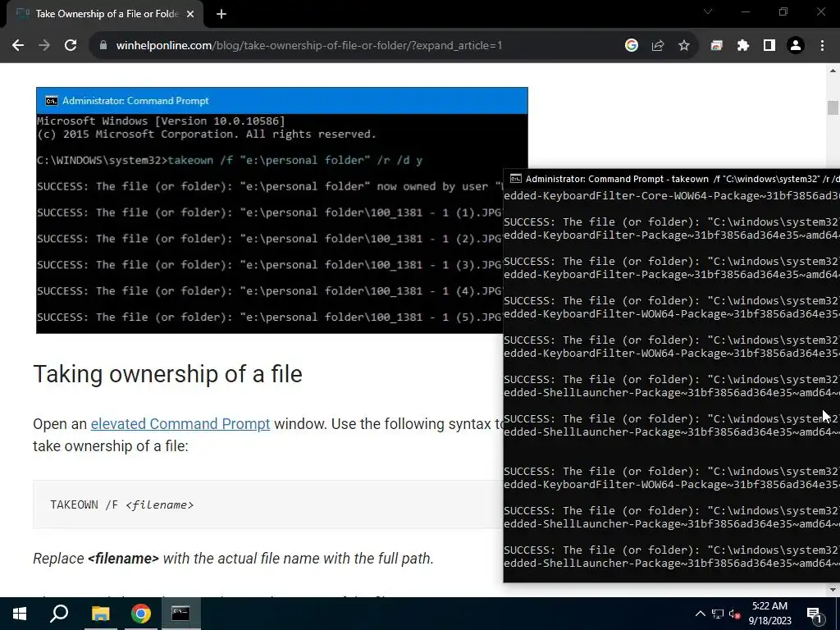Image resolution: width=840 pixels, height=630 pixels.
Task: Click the Google icon in the address bar
Action: [632, 46]
